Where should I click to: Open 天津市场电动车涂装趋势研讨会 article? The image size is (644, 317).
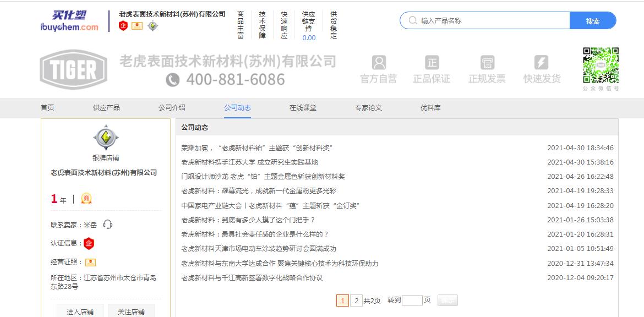(x=259, y=249)
